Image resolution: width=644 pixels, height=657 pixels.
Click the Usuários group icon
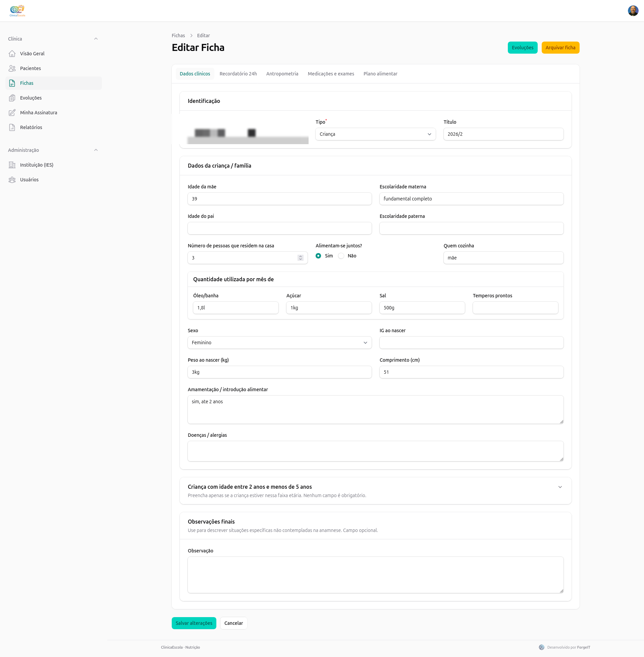pos(12,179)
